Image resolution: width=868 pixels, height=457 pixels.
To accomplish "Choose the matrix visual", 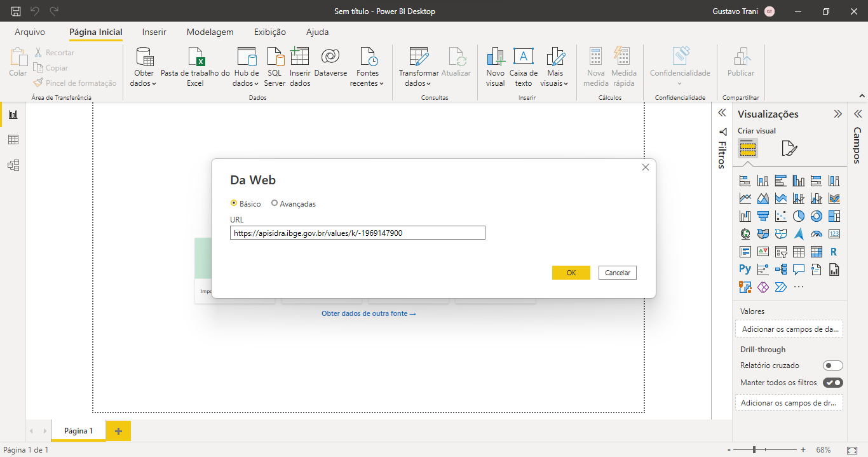I will click(817, 252).
